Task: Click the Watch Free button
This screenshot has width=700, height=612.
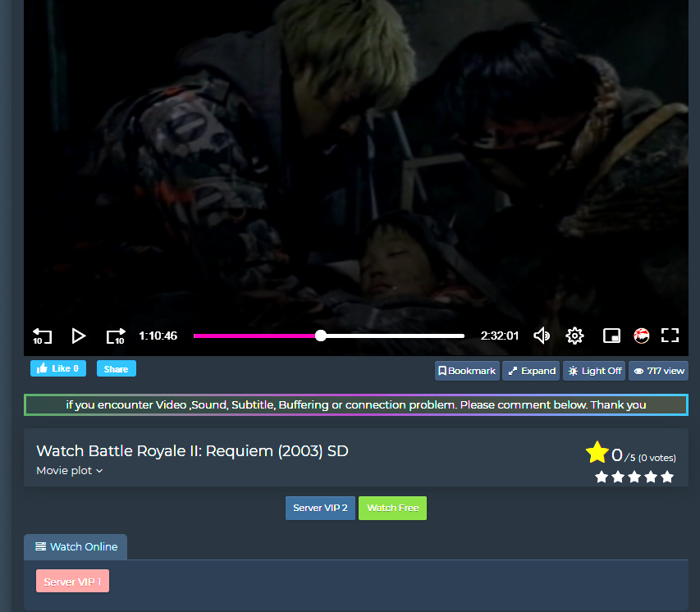Action: pos(392,508)
